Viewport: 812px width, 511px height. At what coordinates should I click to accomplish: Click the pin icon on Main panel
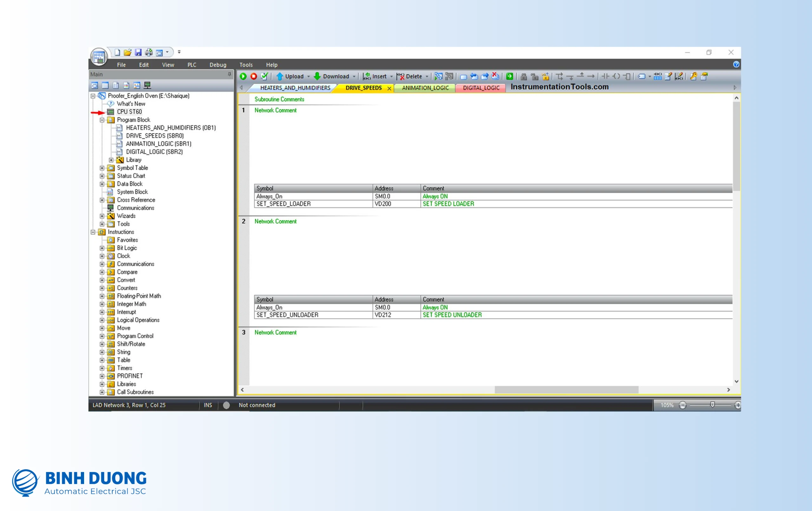point(229,74)
